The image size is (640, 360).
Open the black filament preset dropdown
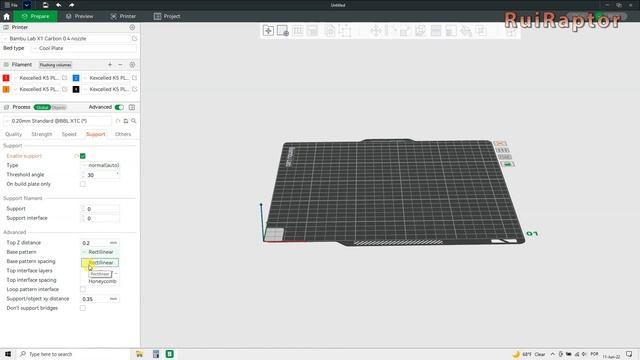click(107, 89)
